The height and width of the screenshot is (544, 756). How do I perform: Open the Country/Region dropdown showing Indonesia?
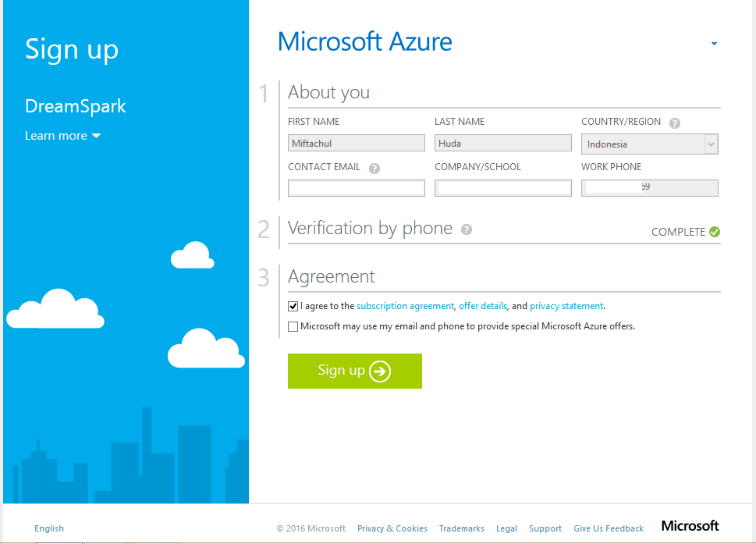pyautogui.click(x=649, y=144)
